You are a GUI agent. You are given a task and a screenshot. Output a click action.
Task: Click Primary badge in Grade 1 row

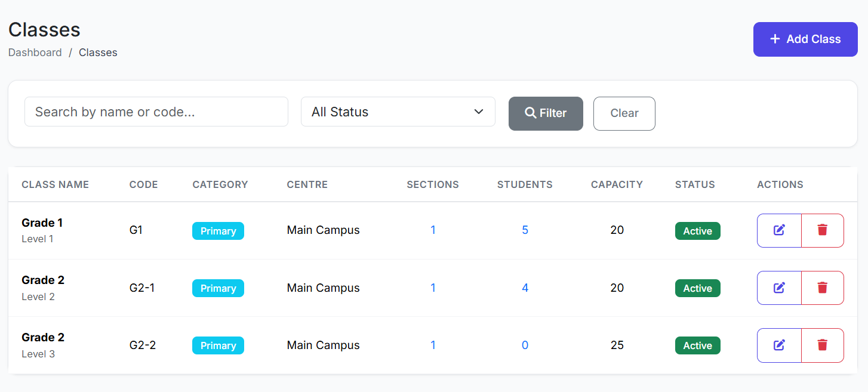click(218, 231)
